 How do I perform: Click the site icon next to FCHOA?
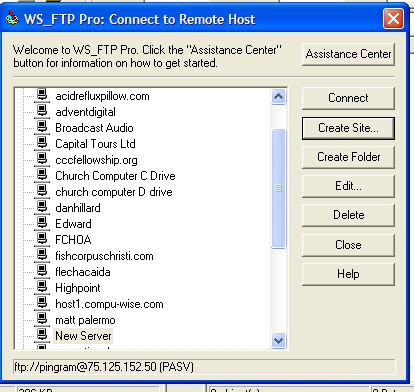click(42, 239)
